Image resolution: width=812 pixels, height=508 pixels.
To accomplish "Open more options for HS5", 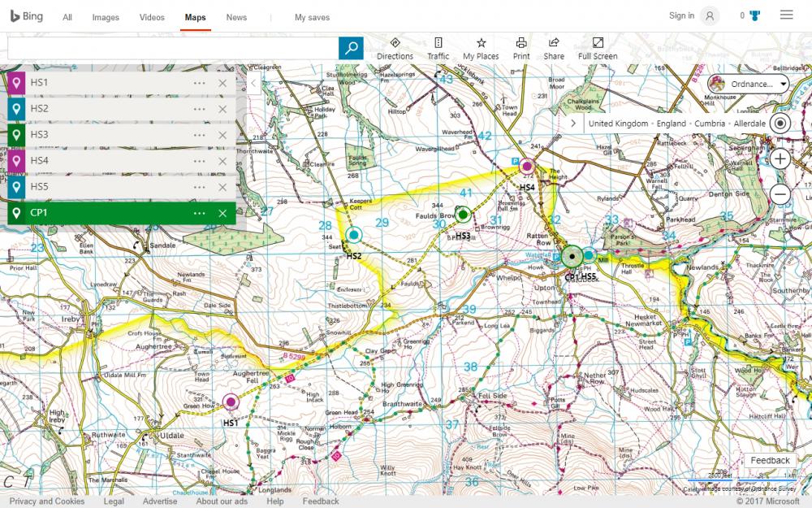I will point(200,187).
